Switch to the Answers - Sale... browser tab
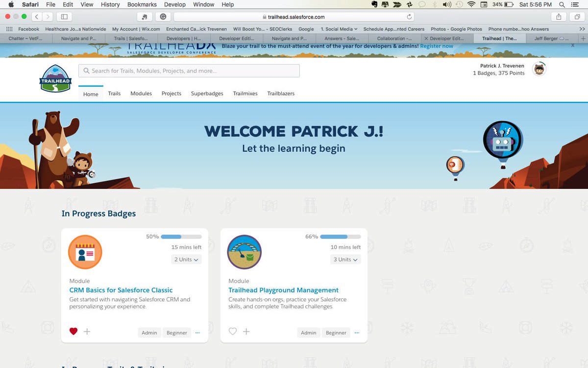 (342, 38)
